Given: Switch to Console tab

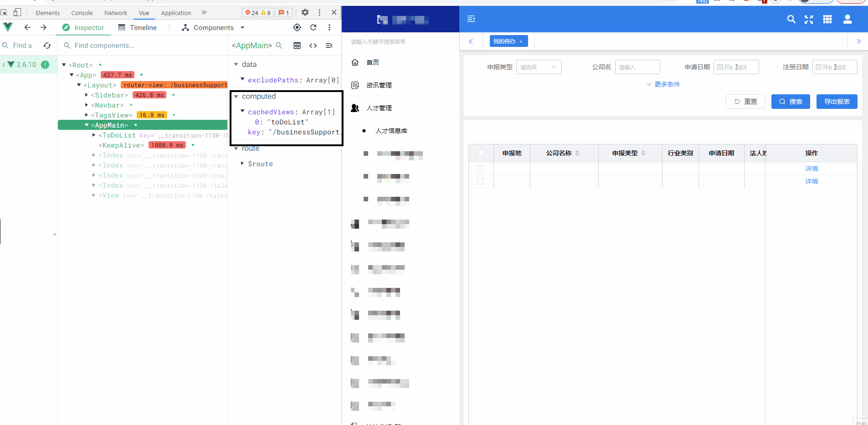Looking at the screenshot, I should 82,13.
